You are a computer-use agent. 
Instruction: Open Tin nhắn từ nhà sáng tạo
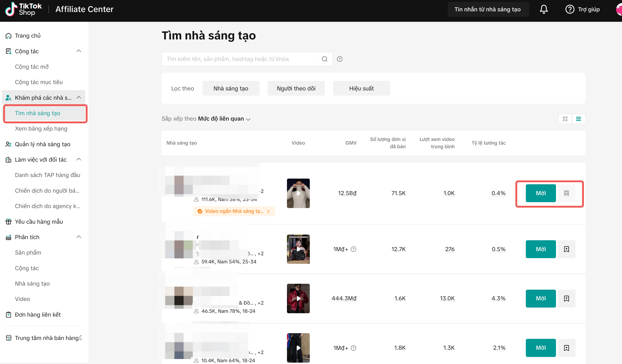pyautogui.click(x=487, y=9)
